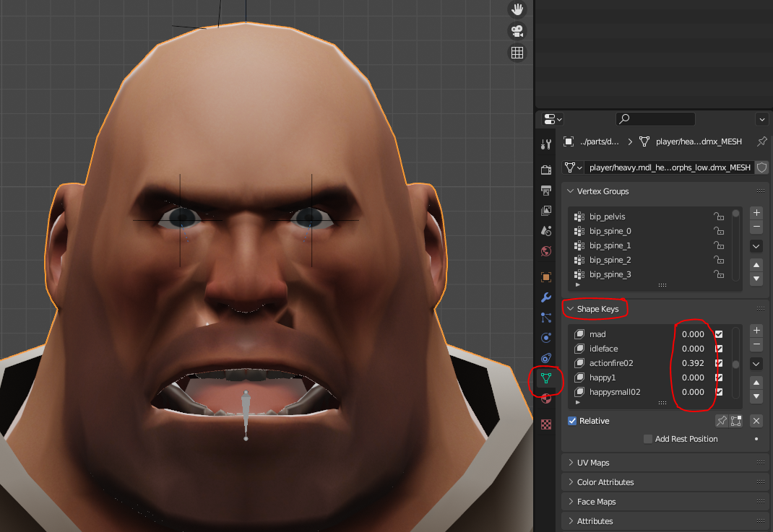773x532 pixels.
Task: Click the idleface value 0.000 slider
Action: click(x=693, y=348)
